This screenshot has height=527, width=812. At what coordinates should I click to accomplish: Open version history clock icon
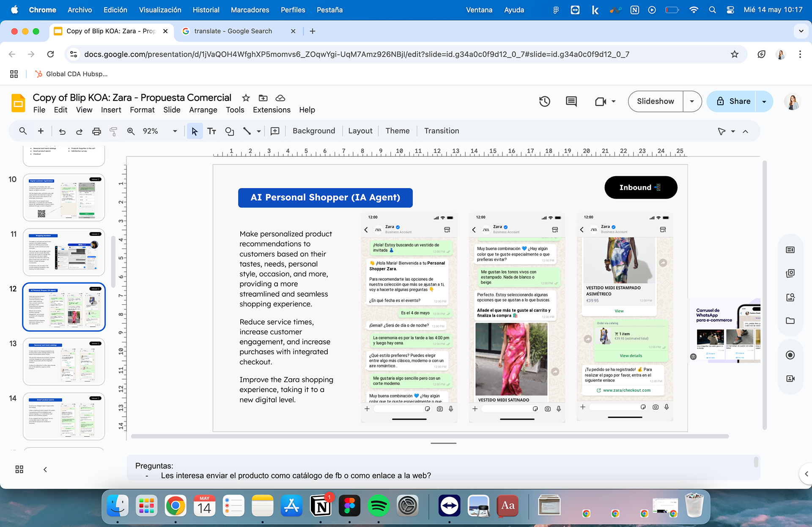(545, 101)
